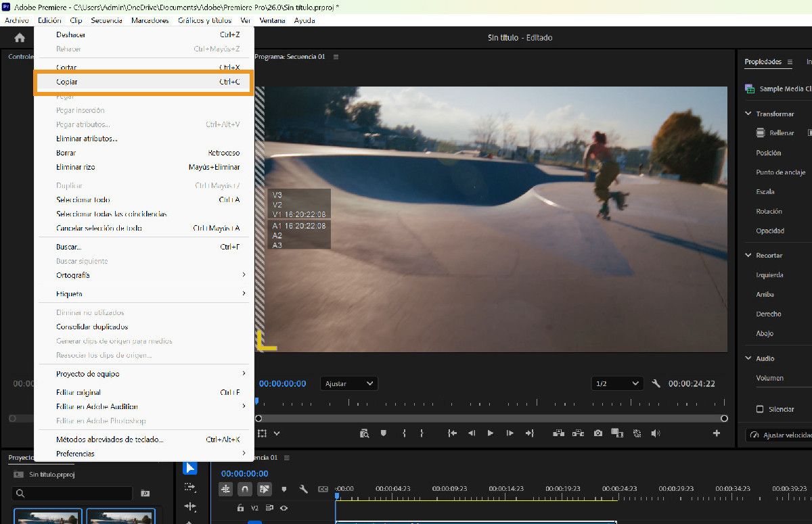The height and width of the screenshot is (524, 812).
Task: Add marker in the timeline header
Action: 284,489
